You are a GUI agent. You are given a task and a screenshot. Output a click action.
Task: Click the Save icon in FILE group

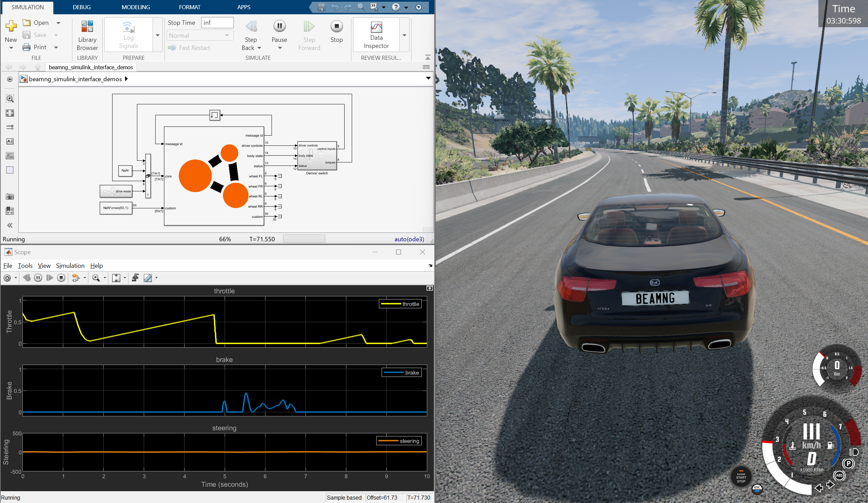tap(27, 35)
